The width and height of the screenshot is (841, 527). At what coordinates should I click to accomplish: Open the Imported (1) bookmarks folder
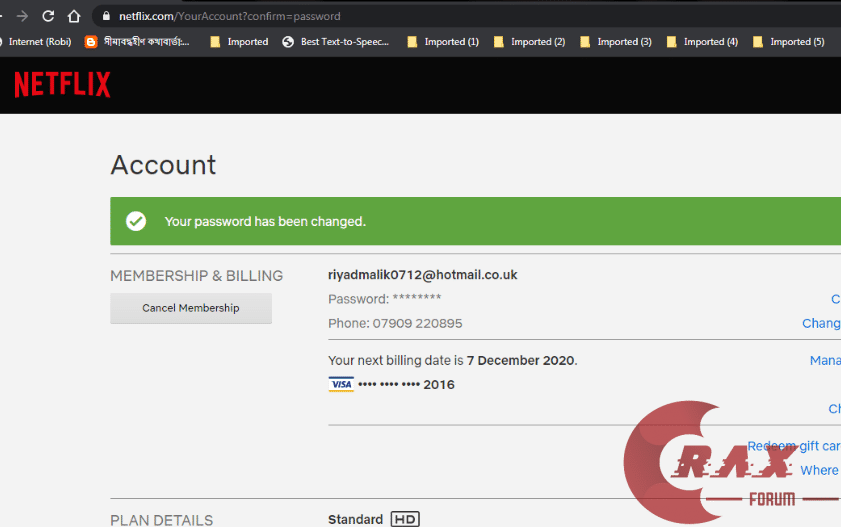pyautogui.click(x=443, y=42)
